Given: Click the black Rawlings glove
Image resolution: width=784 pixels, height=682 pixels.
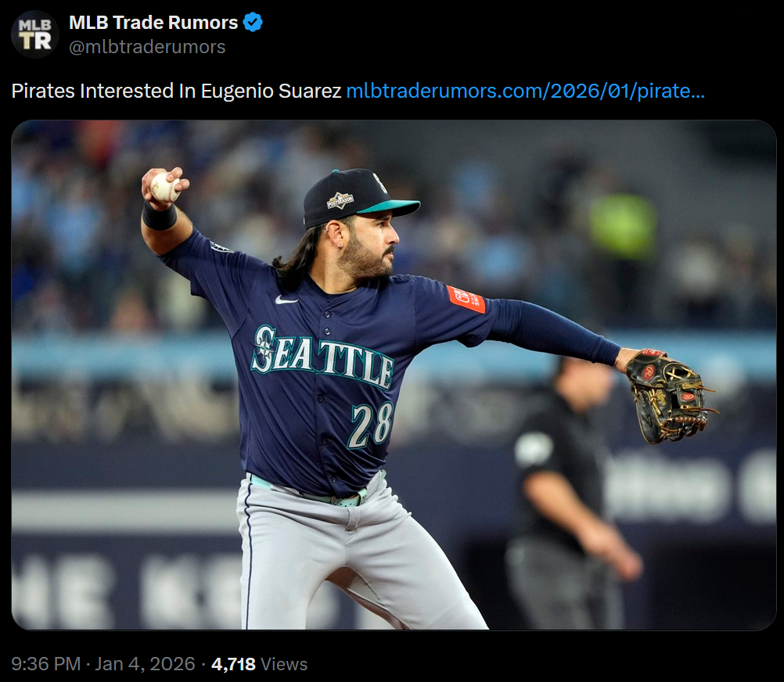Looking at the screenshot, I should click(667, 396).
